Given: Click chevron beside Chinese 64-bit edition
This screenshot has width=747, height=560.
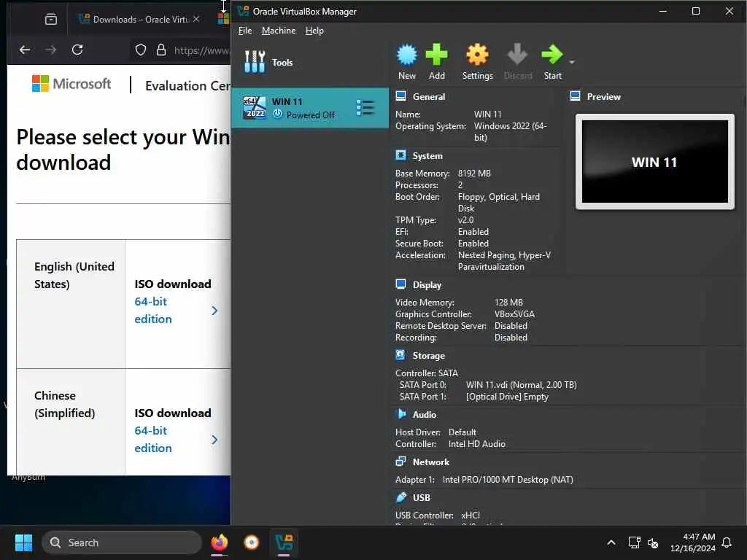Looking at the screenshot, I should [x=214, y=440].
